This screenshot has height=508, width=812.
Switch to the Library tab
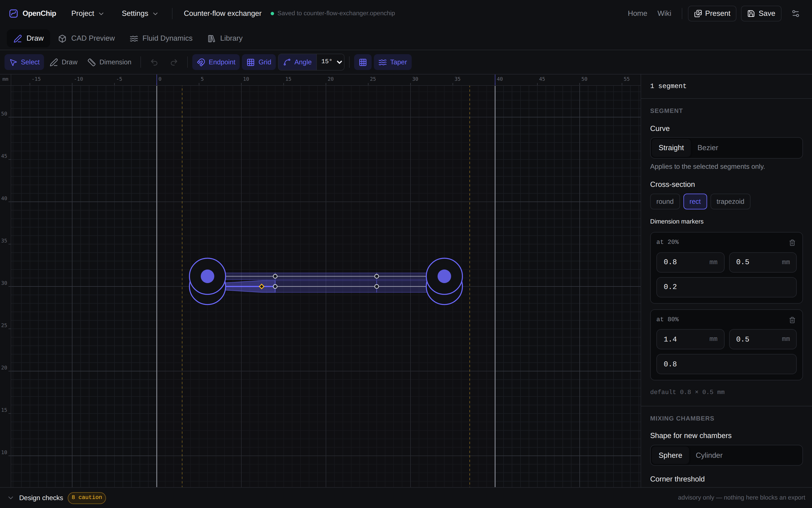225,38
